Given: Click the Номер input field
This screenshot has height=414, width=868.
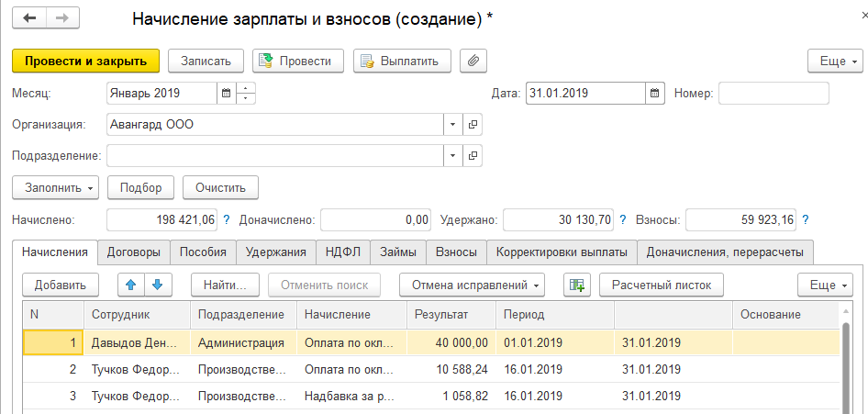Looking at the screenshot, I should [773, 94].
